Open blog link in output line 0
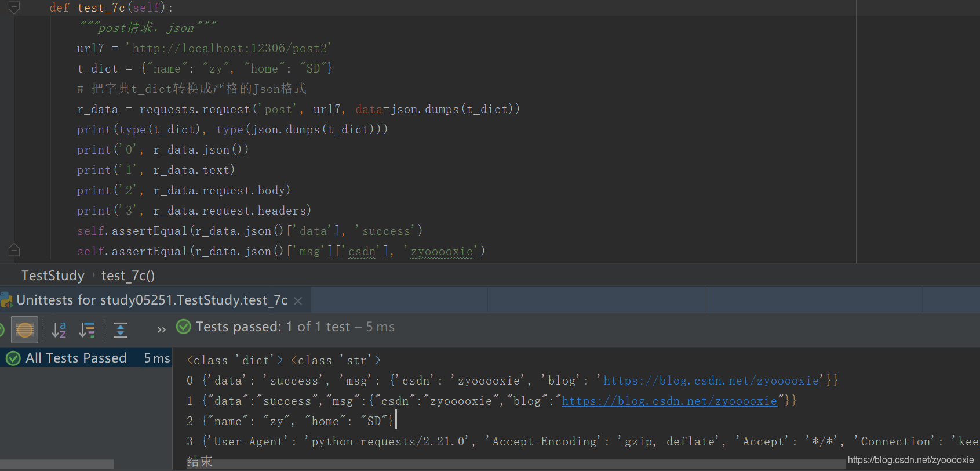 pyautogui.click(x=711, y=381)
